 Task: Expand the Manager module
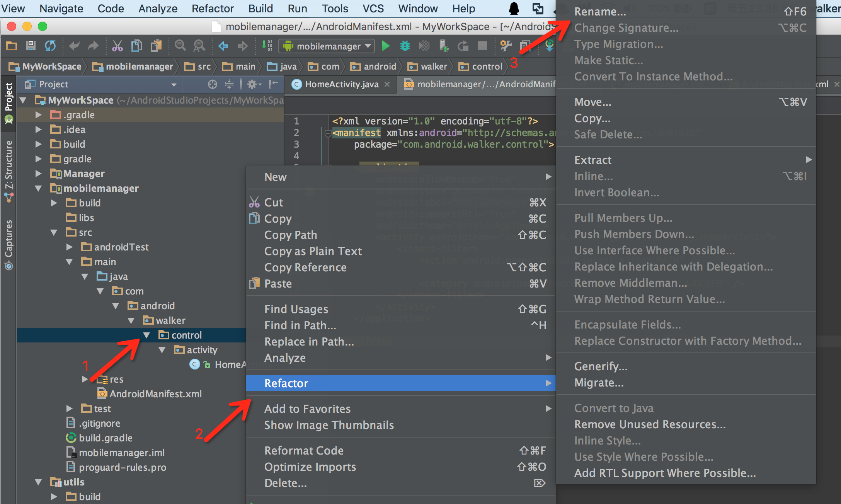click(x=38, y=174)
